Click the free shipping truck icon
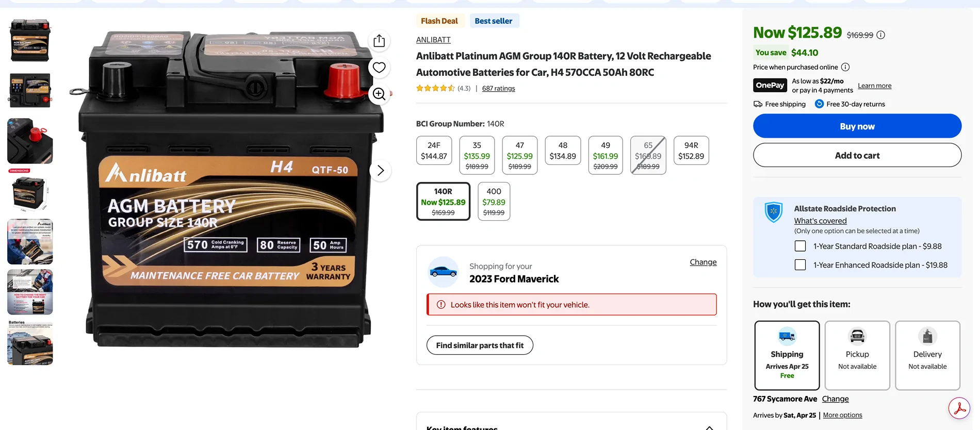980x430 pixels. coord(758,104)
